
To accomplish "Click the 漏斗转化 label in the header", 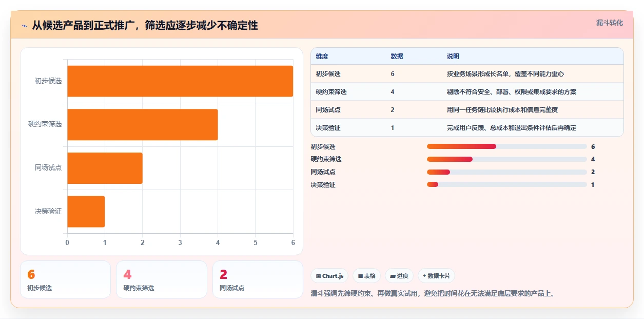I will coord(610,23).
